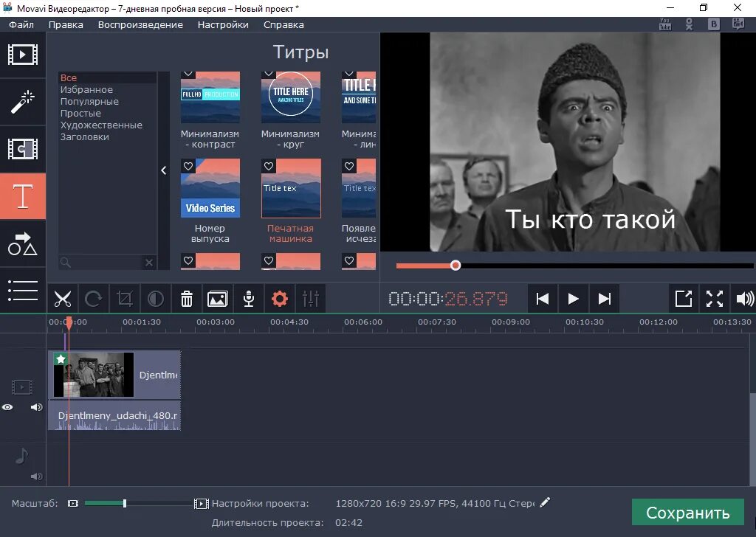Select the Titles T tab
The image size is (756, 537).
[23, 196]
